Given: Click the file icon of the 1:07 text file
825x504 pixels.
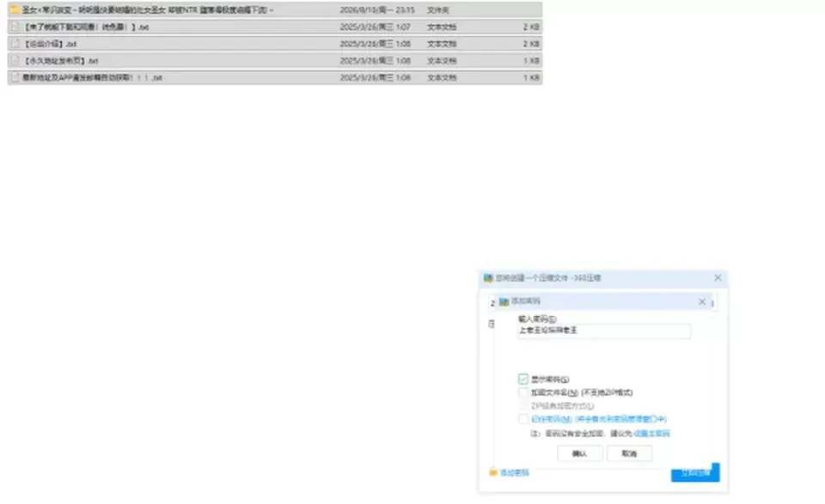Looking at the screenshot, I should tap(15, 27).
